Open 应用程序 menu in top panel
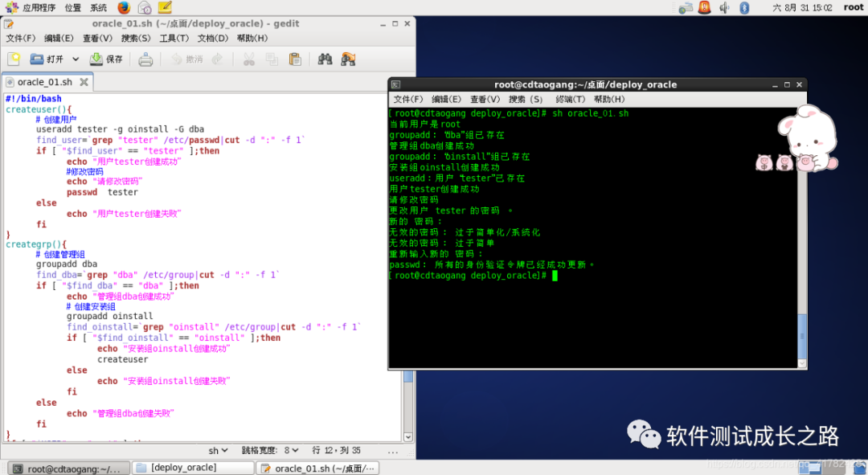This screenshot has width=868, height=475. 31,7
